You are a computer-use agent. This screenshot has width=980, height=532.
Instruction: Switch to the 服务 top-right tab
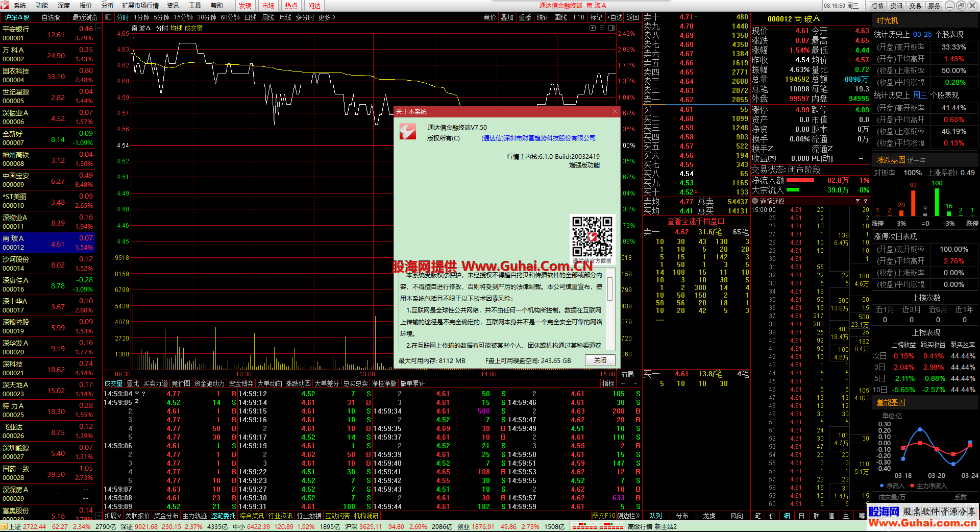(x=934, y=6)
